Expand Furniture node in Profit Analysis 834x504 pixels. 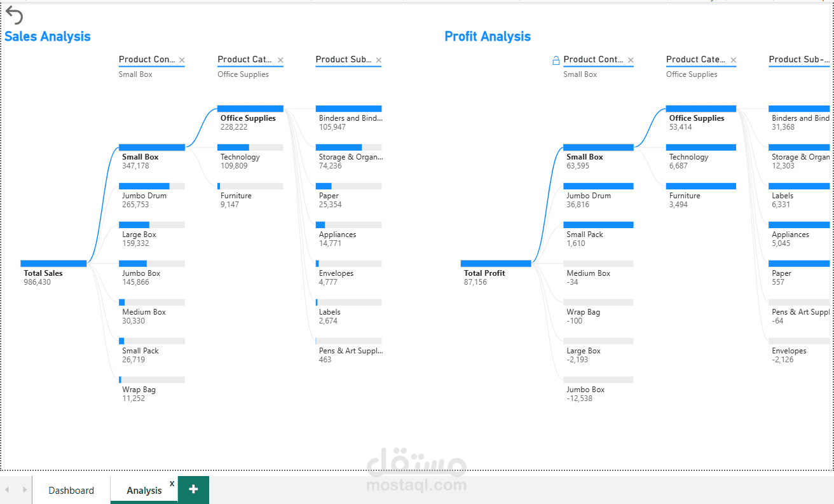[x=701, y=186]
